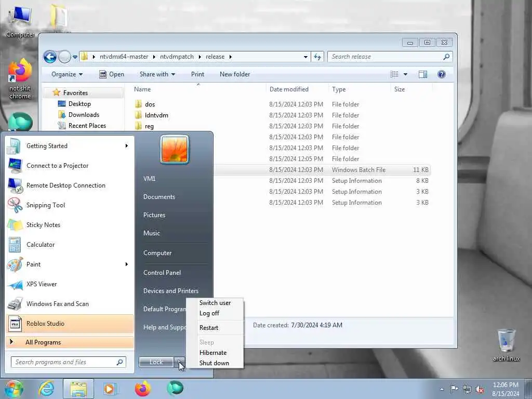Sort by Date modified column header

click(289, 89)
